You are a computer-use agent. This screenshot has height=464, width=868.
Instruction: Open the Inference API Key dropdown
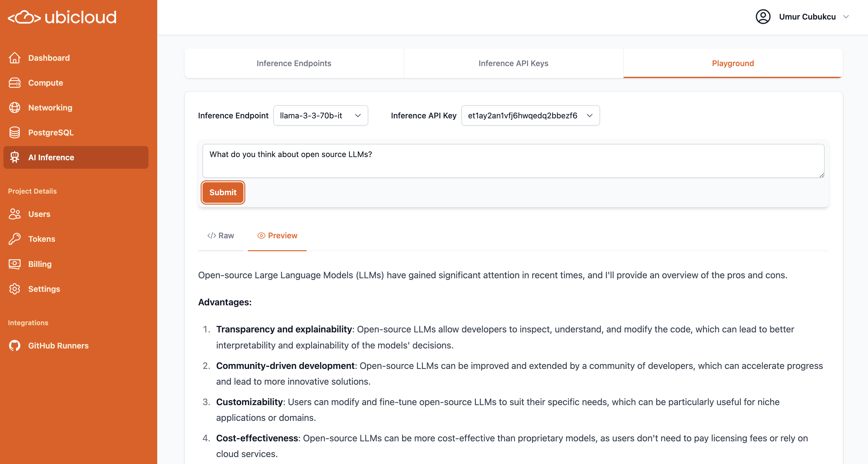click(530, 116)
